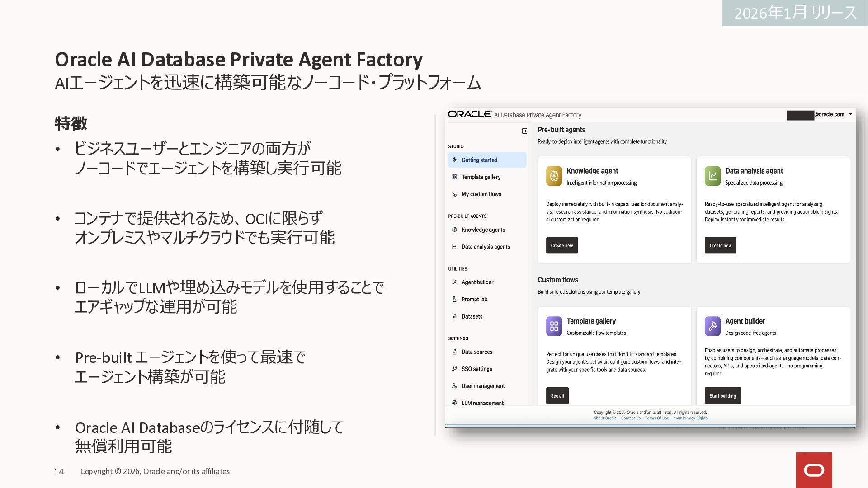This screenshot has height=488, width=868.
Task: Open the About Oracle footer link
Action: (604, 418)
